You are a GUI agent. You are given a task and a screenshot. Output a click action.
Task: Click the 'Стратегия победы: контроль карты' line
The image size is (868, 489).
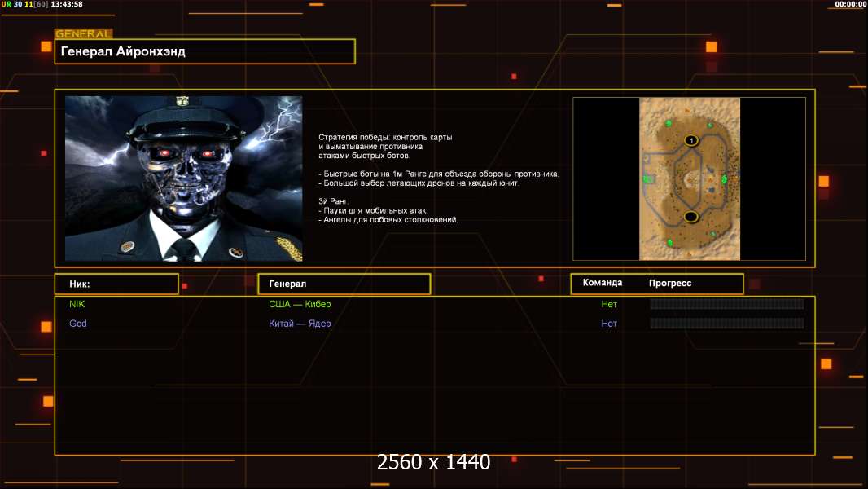click(x=385, y=138)
